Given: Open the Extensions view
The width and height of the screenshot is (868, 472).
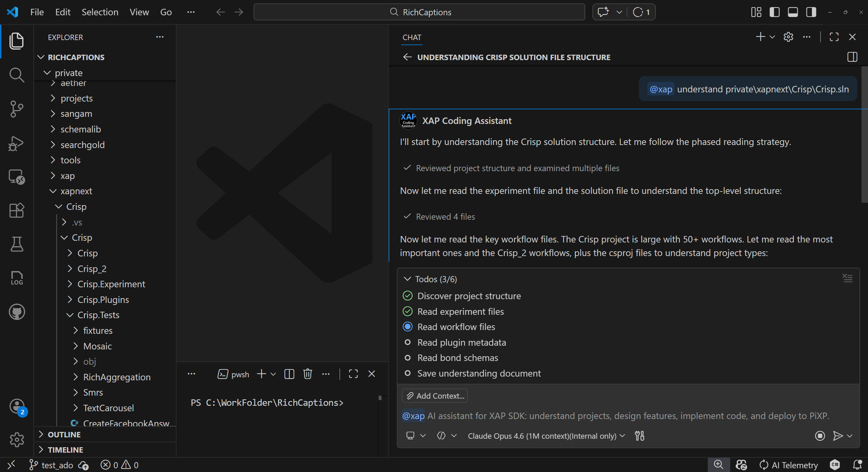Looking at the screenshot, I should [x=16, y=211].
